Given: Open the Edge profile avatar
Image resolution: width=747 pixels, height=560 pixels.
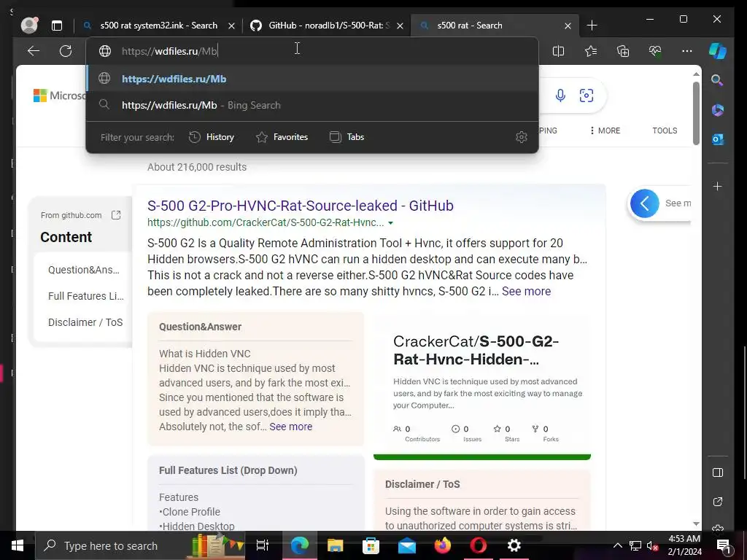Looking at the screenshot, I should (29, 26).
